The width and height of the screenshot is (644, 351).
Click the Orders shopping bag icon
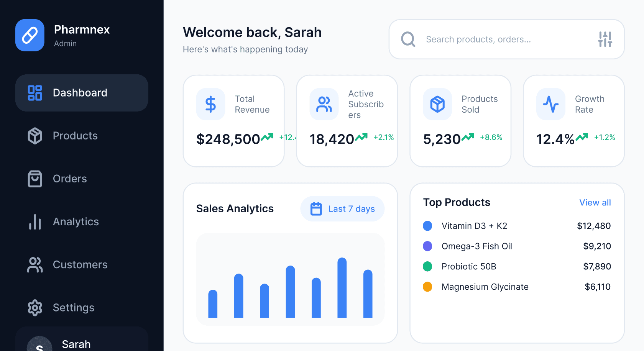click(35, 179)
